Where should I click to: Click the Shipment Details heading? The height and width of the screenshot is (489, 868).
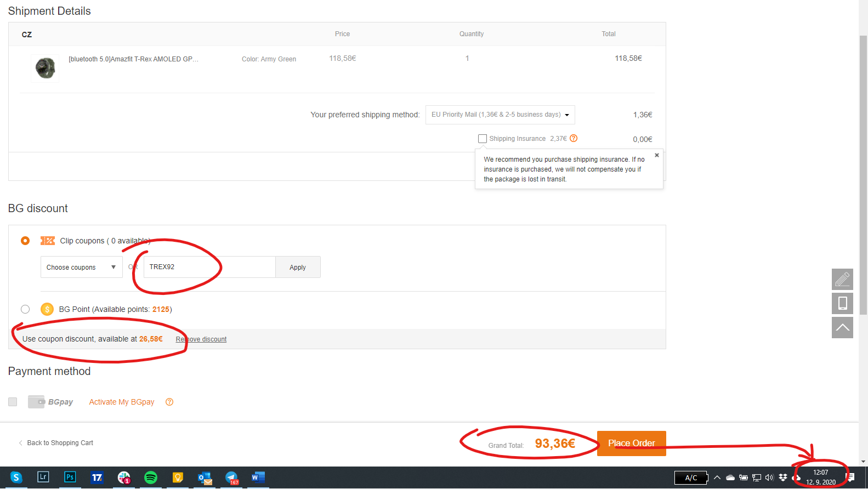pyautogui.click(x=49, y=11)
